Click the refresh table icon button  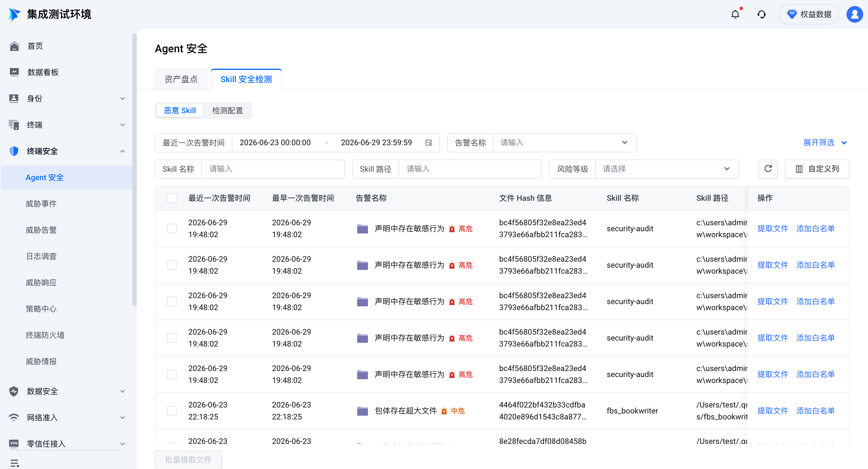pyautogui.click(x=768, y=169)
